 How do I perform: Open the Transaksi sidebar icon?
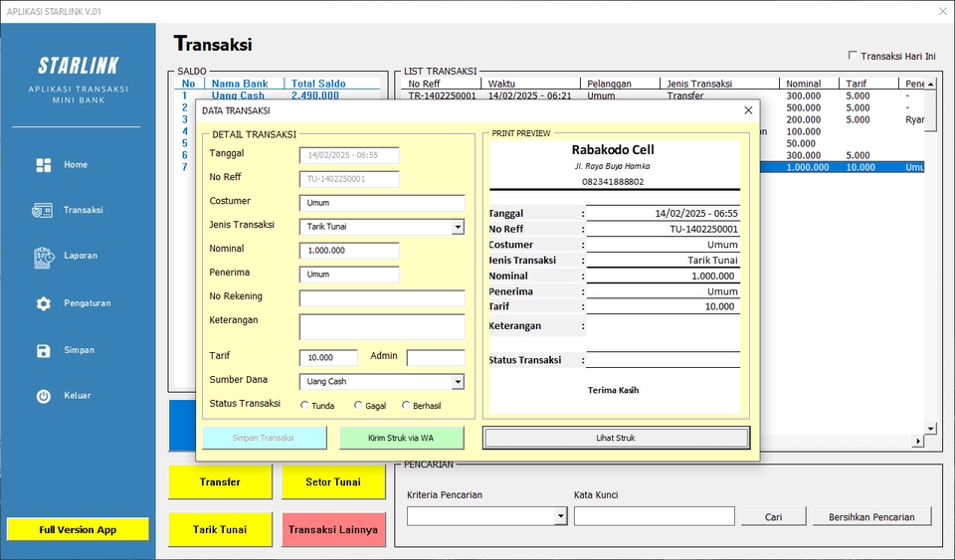43,211
